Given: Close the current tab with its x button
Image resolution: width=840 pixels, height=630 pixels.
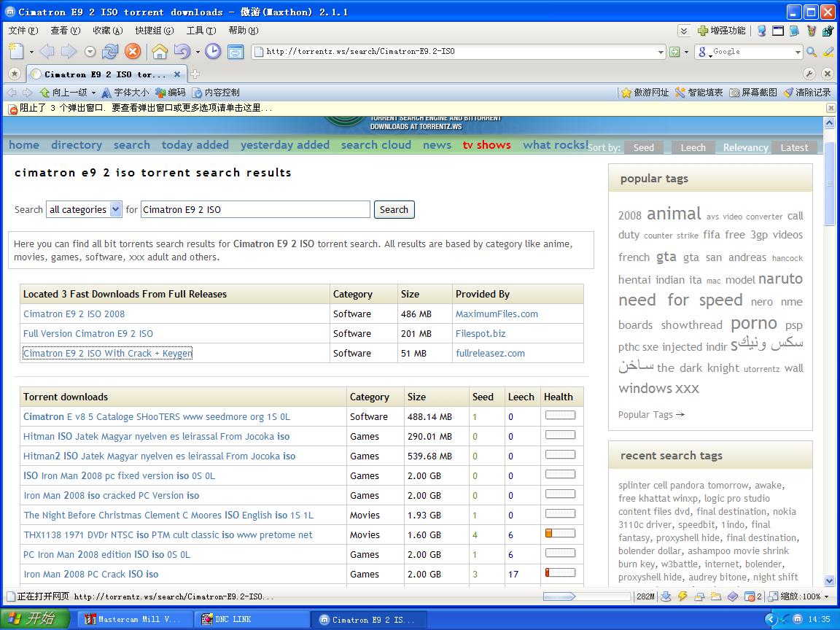Looking at the screenshot, I should [177, 74].
